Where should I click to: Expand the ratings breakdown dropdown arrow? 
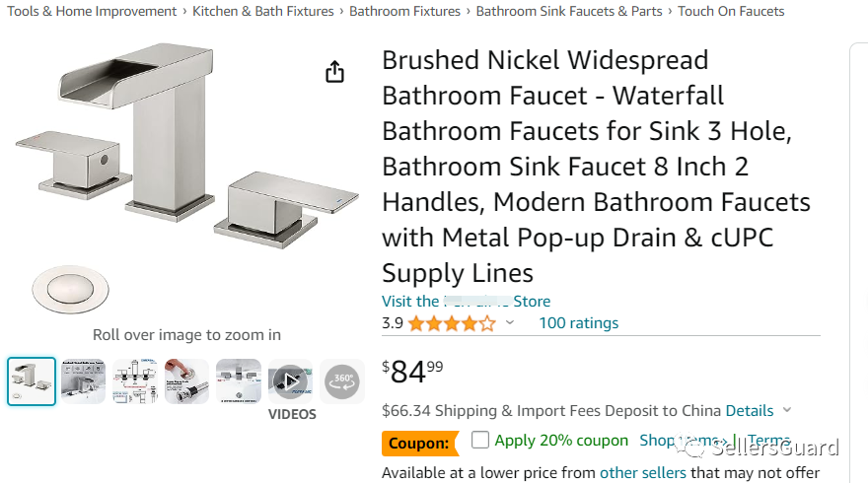[510, 322]
